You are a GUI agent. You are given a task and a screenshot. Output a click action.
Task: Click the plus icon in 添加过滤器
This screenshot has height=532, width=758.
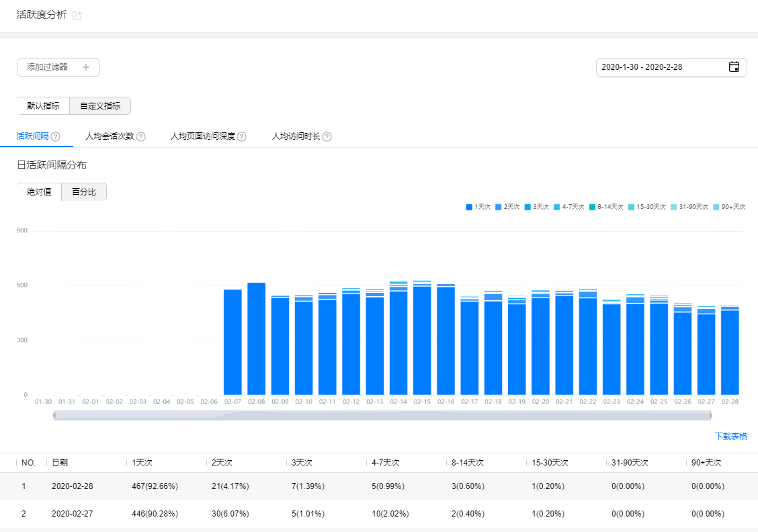coord(86,67)
